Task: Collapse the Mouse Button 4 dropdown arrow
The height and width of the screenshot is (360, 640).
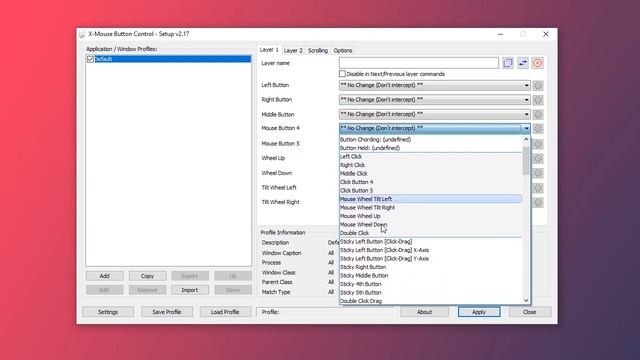Action: (x=526, y=129)
